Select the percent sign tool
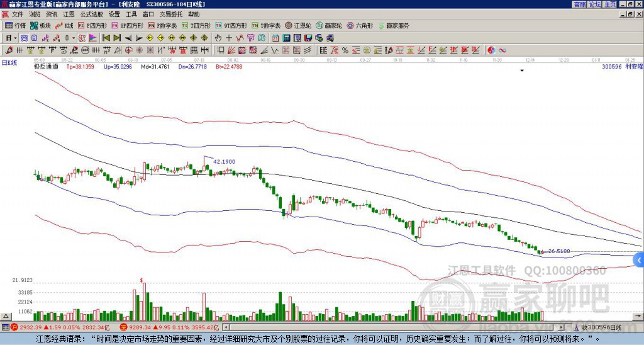The height and width of the screenshot is (345, 644). pos(345,50)
